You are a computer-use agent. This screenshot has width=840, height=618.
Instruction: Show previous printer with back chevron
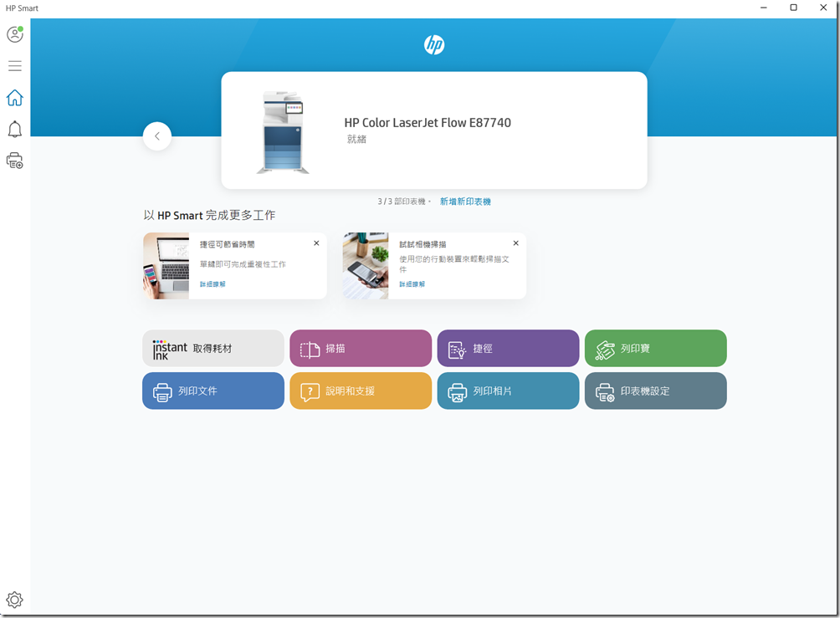tap(157, 136)
